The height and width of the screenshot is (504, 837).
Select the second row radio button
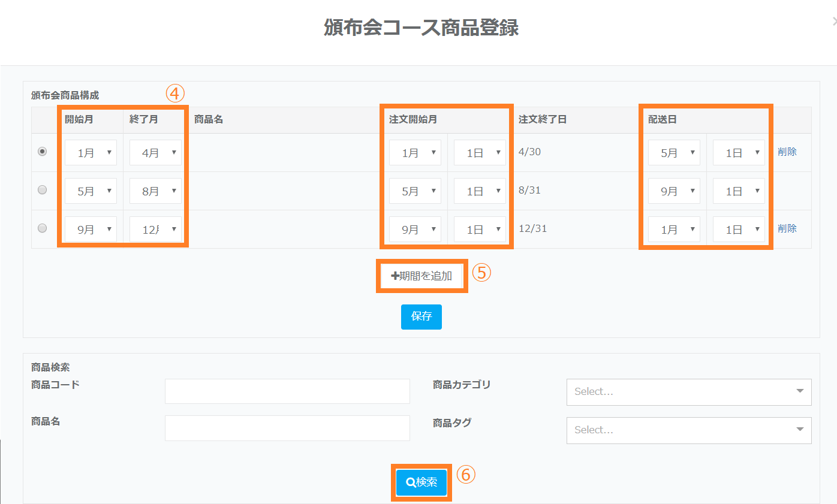pos(42,190)
